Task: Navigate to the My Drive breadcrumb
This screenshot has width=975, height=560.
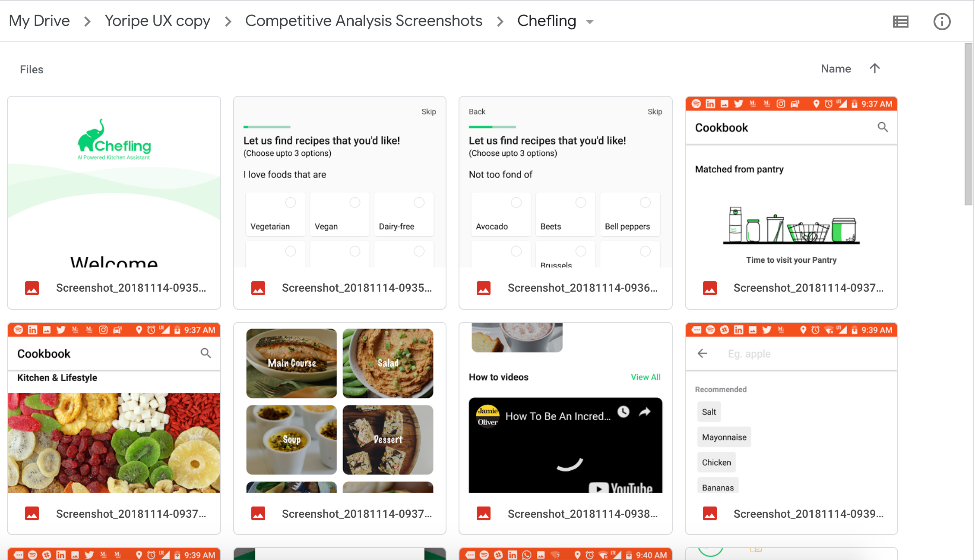Action: [39, 20]
